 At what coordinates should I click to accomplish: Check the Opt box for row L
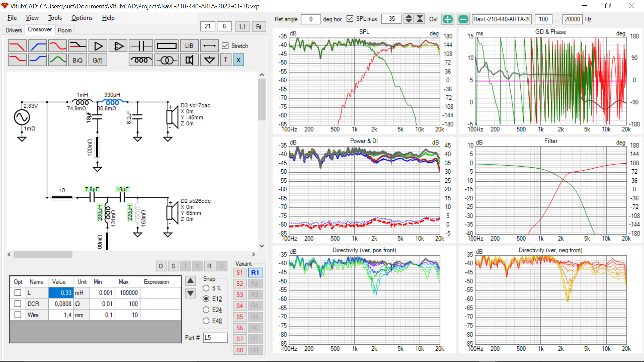[18, 293]
